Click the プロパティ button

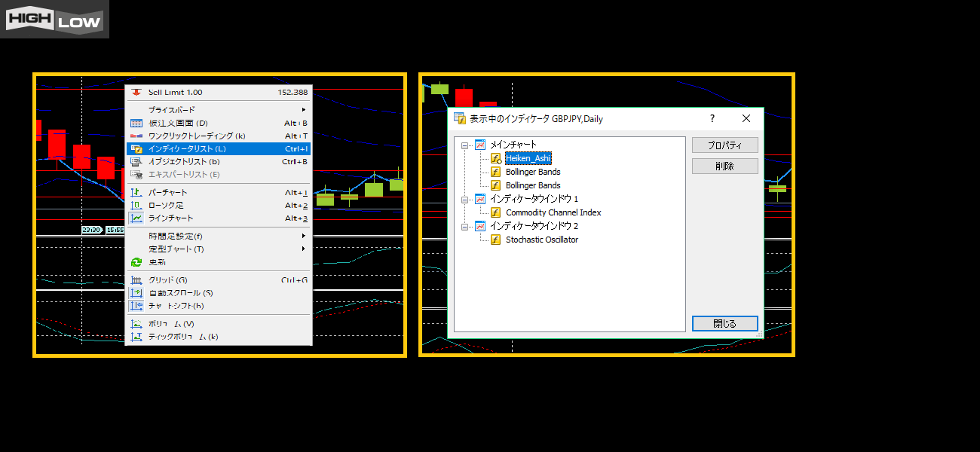pos(724,145)
